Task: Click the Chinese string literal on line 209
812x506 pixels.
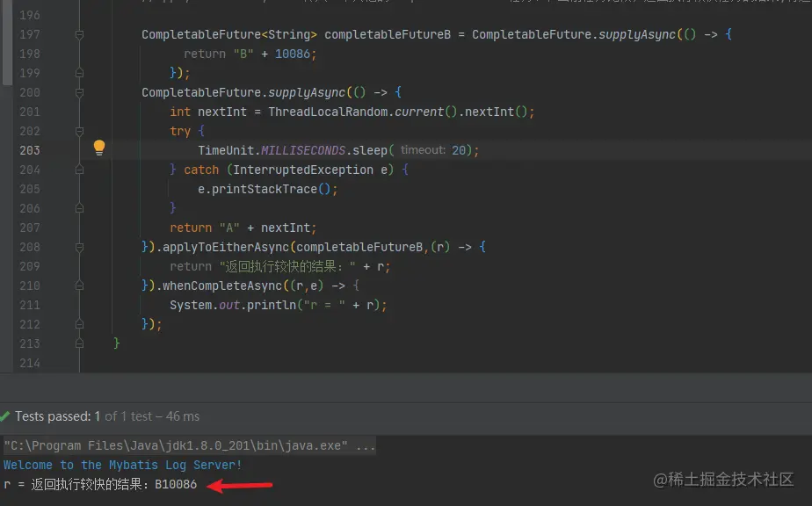Action: pyautogui.click(x=287, y=266)
